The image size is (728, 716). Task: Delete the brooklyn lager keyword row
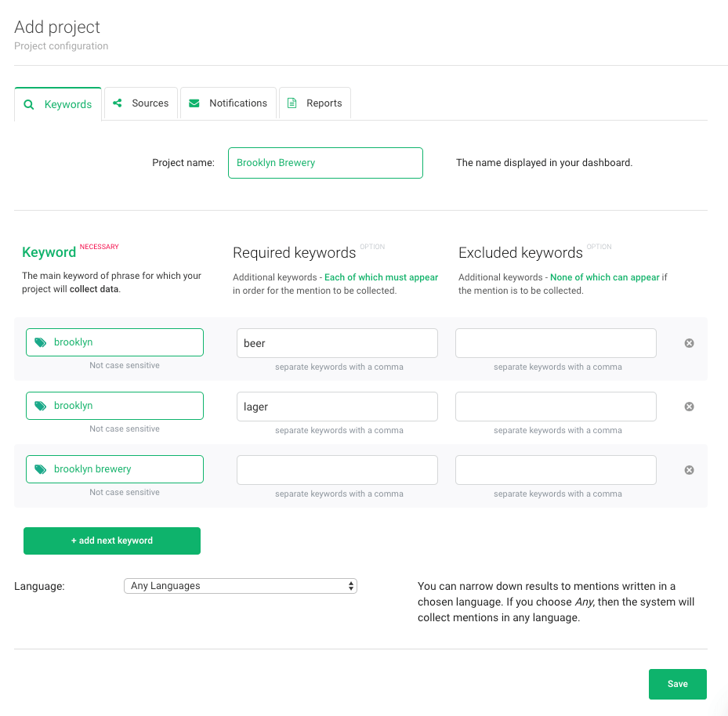point(689,407)
